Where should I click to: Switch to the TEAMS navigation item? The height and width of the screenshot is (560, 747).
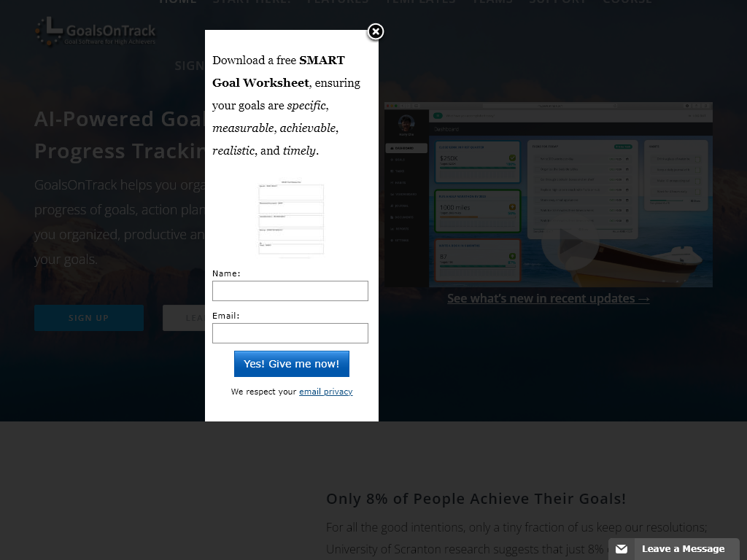[x=492, y=2]
